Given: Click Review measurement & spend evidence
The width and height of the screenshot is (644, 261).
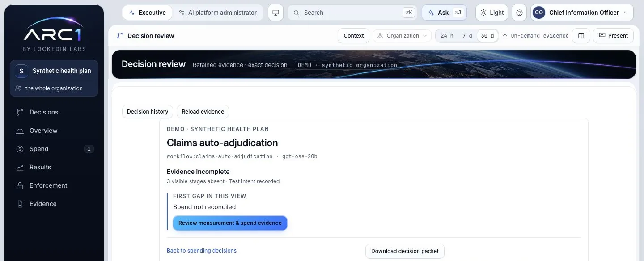Looking at the screenshot, I should coord(230,223).
